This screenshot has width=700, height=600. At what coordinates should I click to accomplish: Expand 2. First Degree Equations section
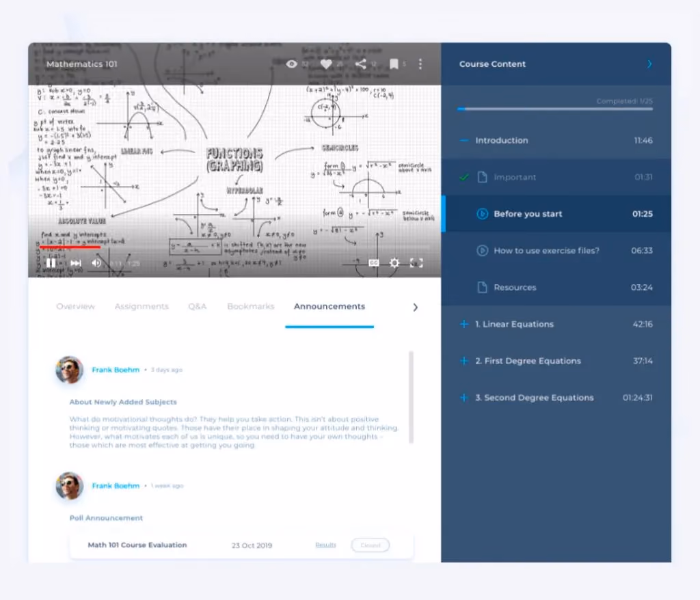click(x=464, y=361)
